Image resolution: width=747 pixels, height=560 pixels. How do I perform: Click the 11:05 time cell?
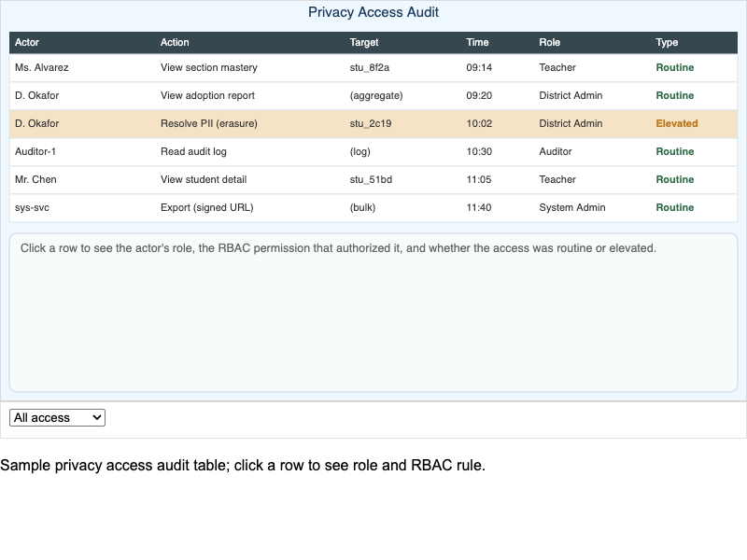point(479,179)
